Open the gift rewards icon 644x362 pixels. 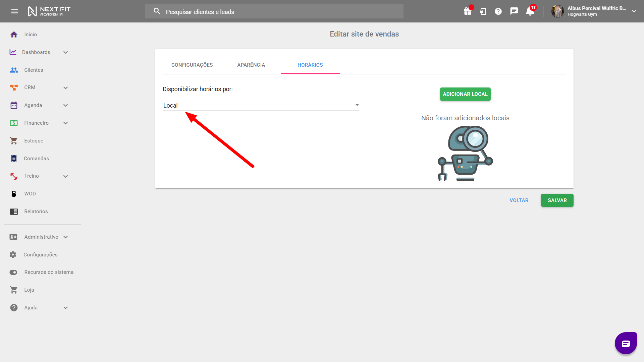(x=468, y=11)
